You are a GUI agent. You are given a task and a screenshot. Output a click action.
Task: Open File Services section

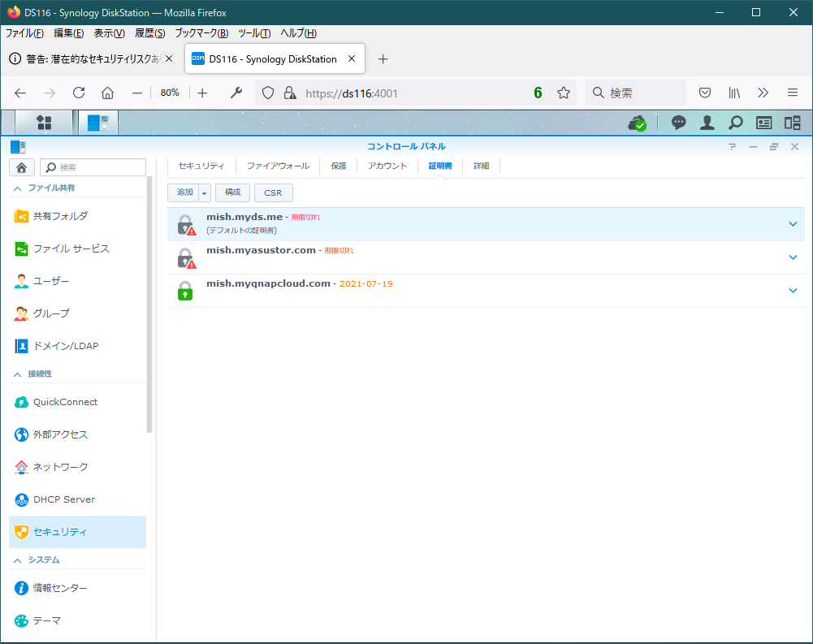click(x=77, y=249)
